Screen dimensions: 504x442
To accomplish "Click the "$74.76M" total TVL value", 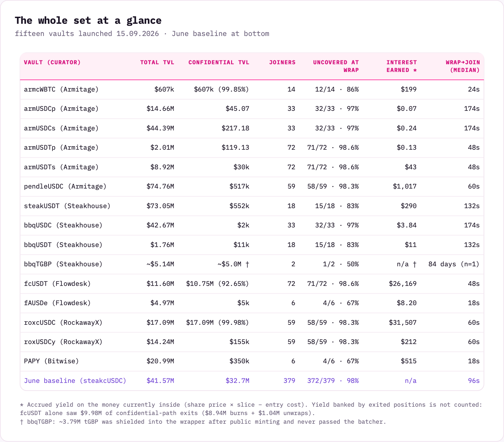I will tap(160, 186).
